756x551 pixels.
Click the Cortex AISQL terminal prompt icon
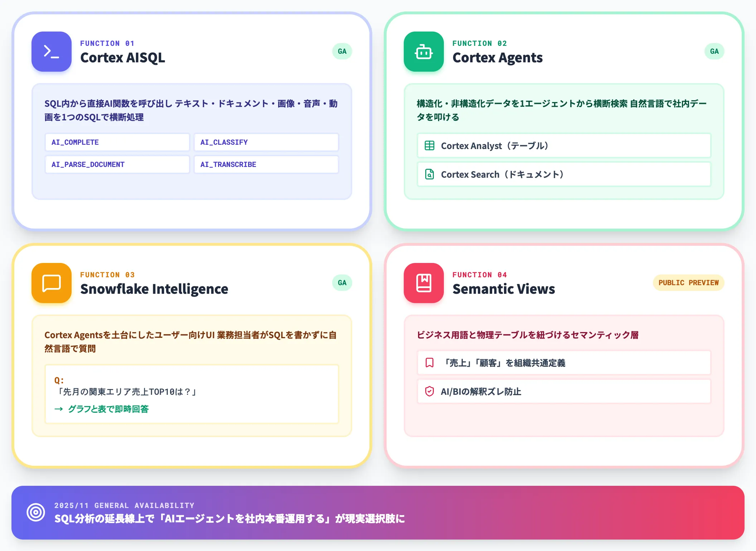(52, 52)
